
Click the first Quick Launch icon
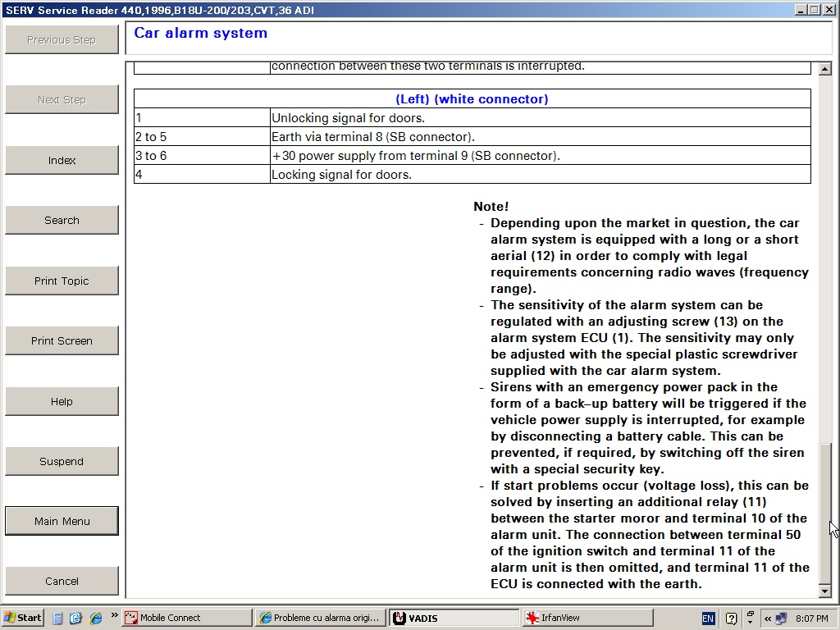58,618
